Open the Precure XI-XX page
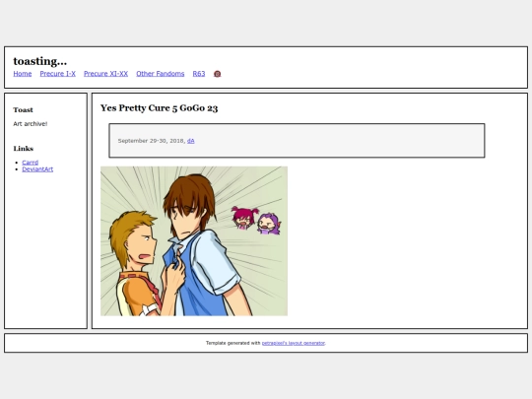This screenshot has width=532, height=399. [105, 74]
